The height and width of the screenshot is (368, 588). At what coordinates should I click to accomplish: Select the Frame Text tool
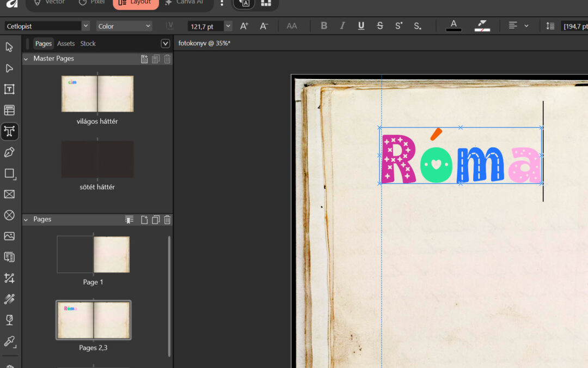pyautogui.click(x=9, y=89)
